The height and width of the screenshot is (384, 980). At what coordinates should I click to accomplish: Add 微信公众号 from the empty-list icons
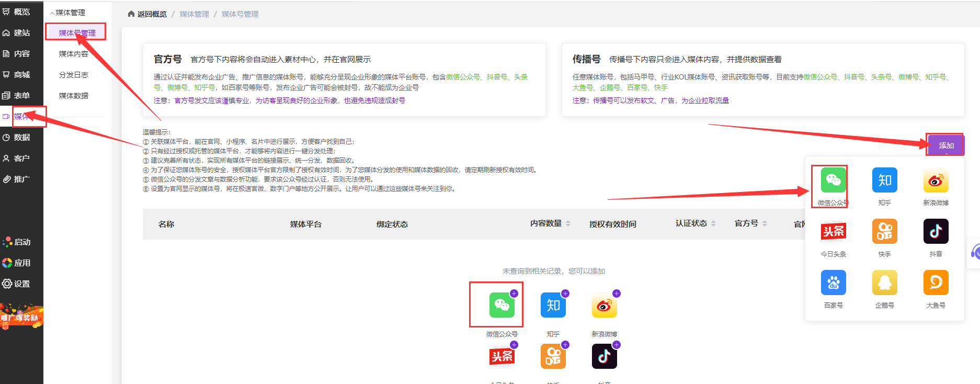click(x=502, y=305)
